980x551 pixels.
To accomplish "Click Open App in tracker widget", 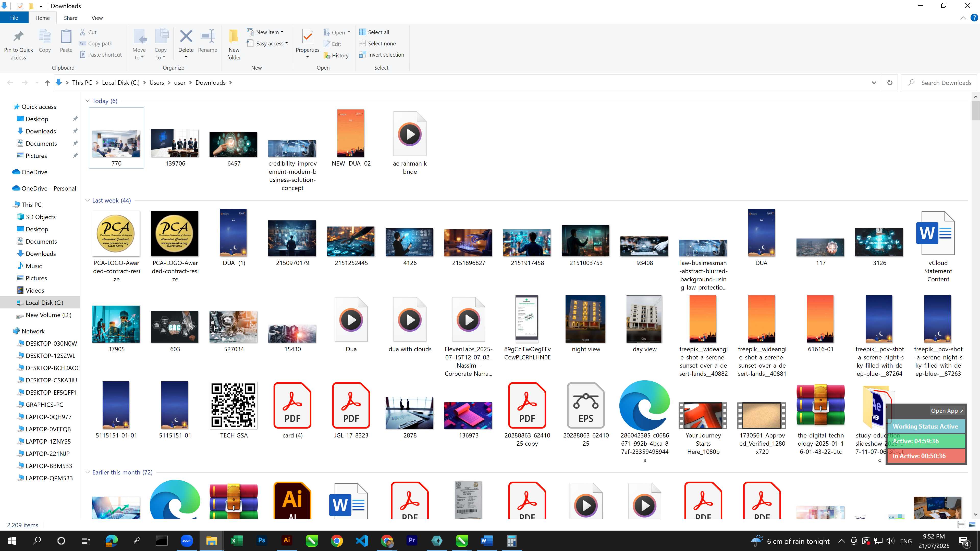I will (x=947, y=411).
